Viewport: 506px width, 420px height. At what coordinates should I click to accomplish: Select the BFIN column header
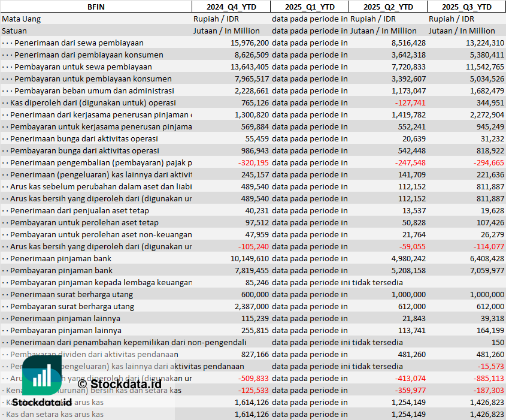click(x=96, y=7)
